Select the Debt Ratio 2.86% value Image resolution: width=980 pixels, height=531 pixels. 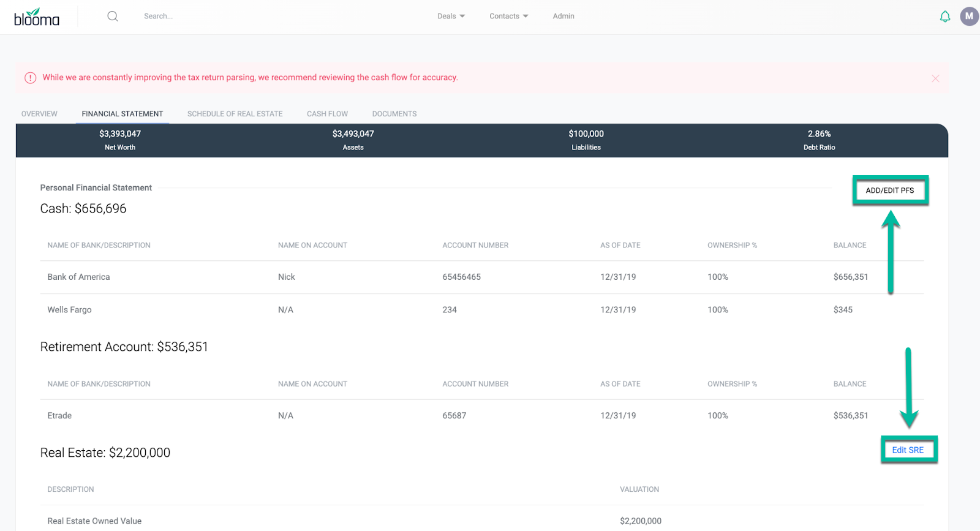[820, 134]
